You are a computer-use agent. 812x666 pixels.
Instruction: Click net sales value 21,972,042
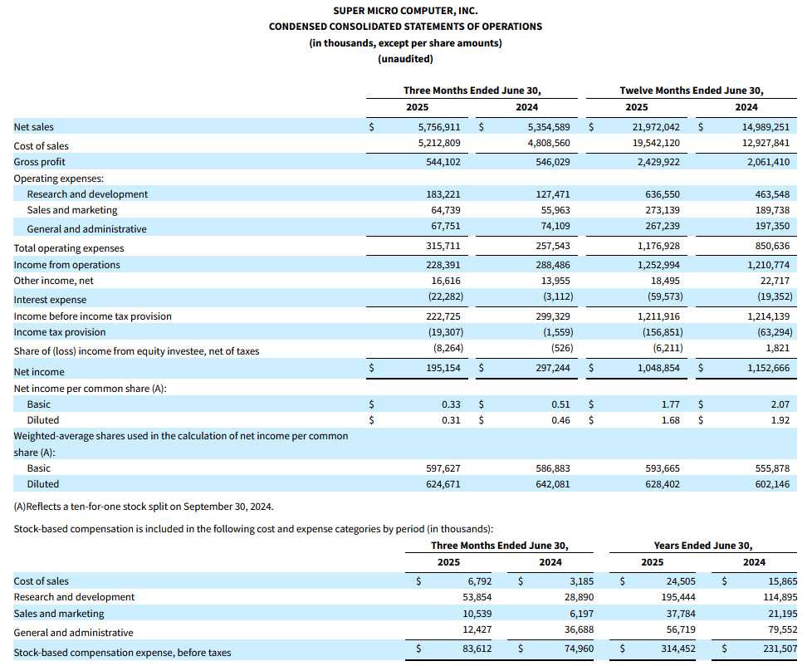point(656,127)
